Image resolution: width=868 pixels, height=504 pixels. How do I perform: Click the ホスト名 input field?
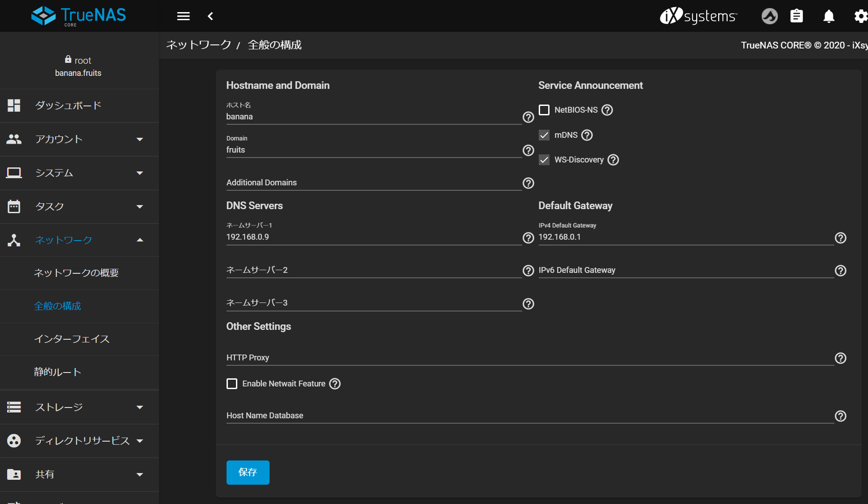[374, 117]
